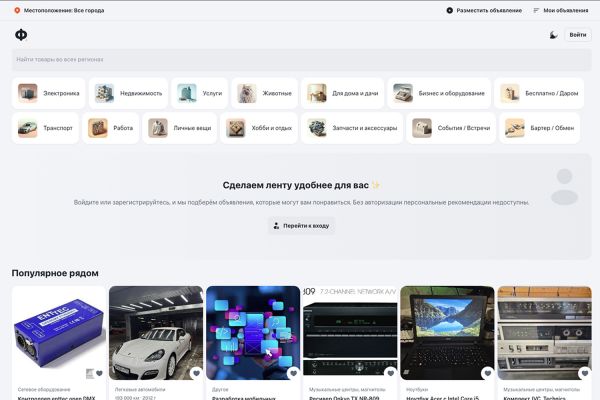Click the Электроника category label text
Screen dimensions: 600x400
pyautogui.click(x=61, y=93)
